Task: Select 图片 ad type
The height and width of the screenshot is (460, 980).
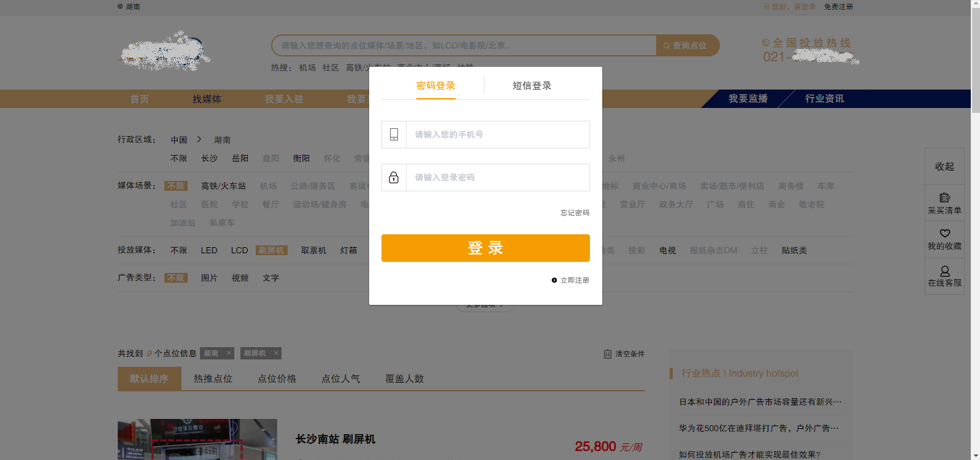Action: (209, 278)
